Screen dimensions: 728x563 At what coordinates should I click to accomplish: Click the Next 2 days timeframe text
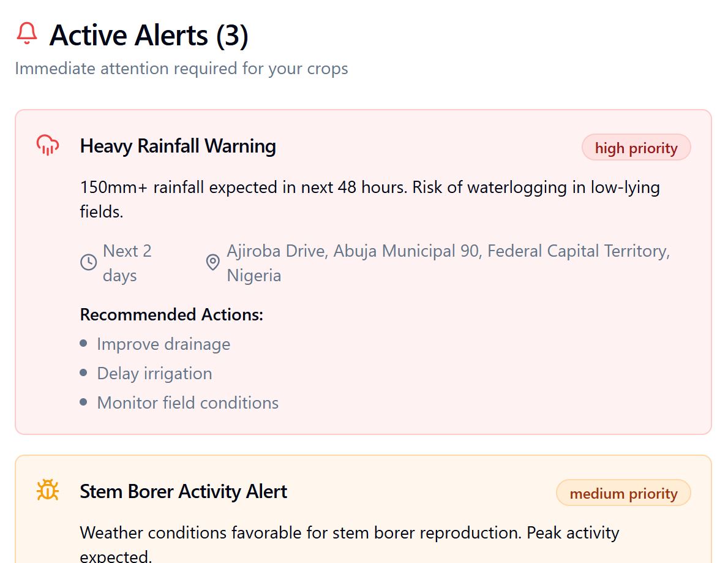(x=127, y=263)
